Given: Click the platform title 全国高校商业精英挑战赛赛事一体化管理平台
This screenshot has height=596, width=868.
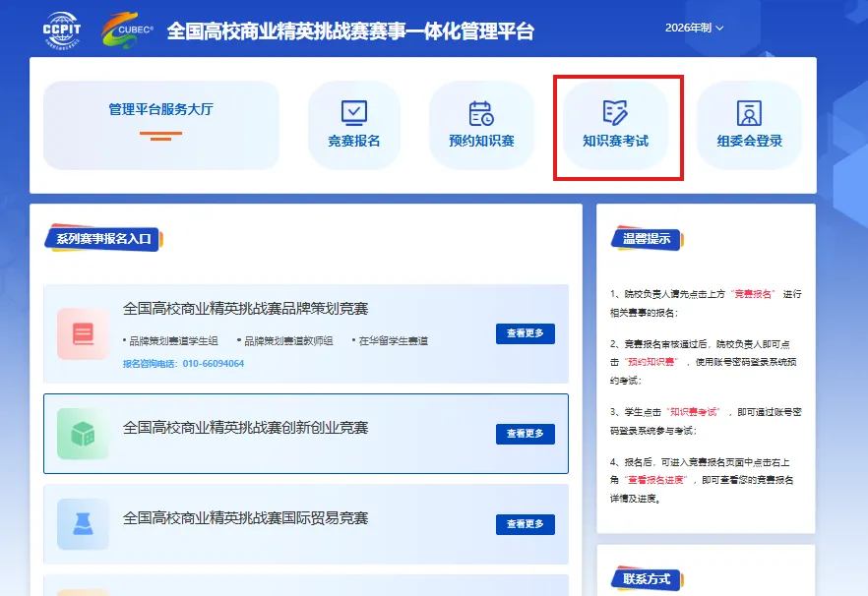Looking at the screenshot, I should pos(350,31).
